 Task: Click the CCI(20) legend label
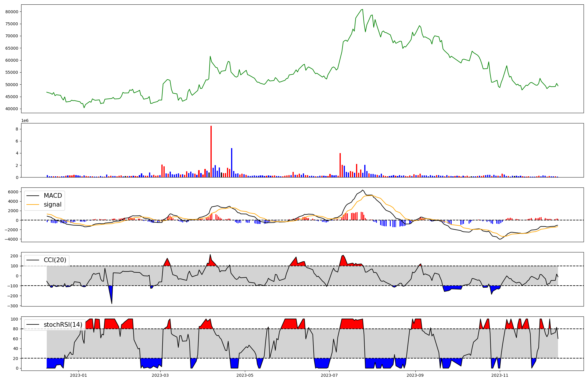pos(55,260)
